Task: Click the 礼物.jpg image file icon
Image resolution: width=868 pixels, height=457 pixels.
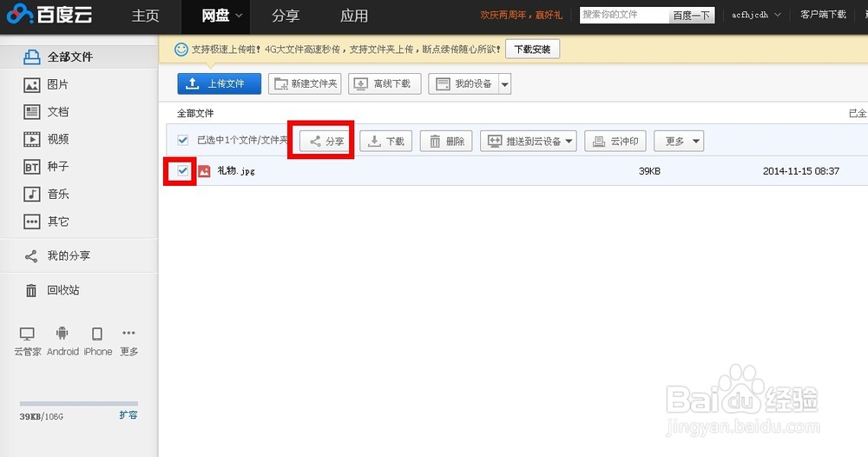Action: (204, 171)
